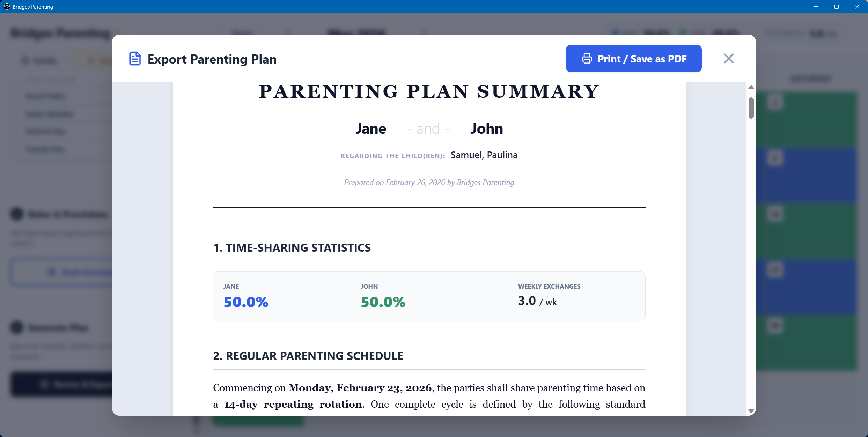Close the Bridges Parenting application window

857,7
